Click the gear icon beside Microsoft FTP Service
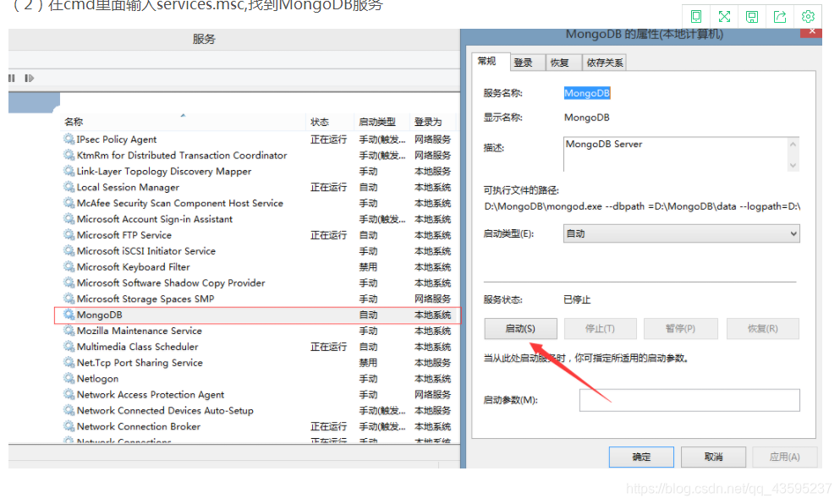This screenshot has height=504, width=840. coord(69,235)
